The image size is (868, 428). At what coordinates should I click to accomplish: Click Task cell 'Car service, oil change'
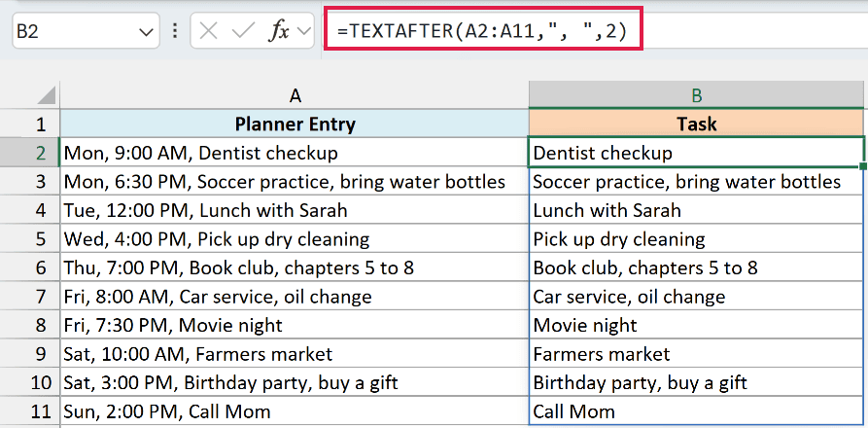(696, 297)
